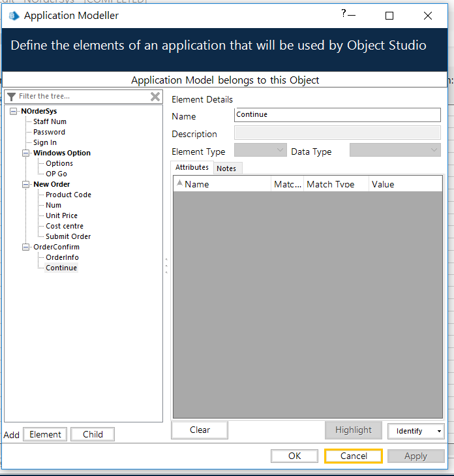Maximize the Application Modeller window
Screen dimensions: 454x476
[389, 16]
